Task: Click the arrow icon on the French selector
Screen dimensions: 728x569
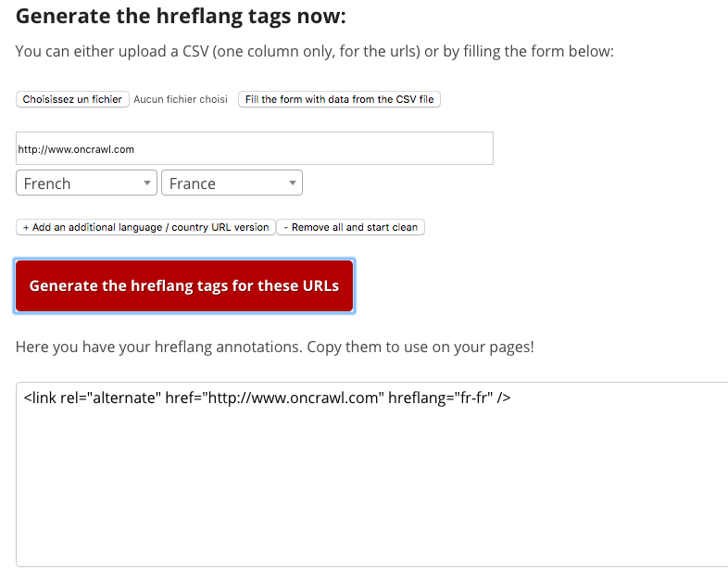Action: (x=146, y=183)
